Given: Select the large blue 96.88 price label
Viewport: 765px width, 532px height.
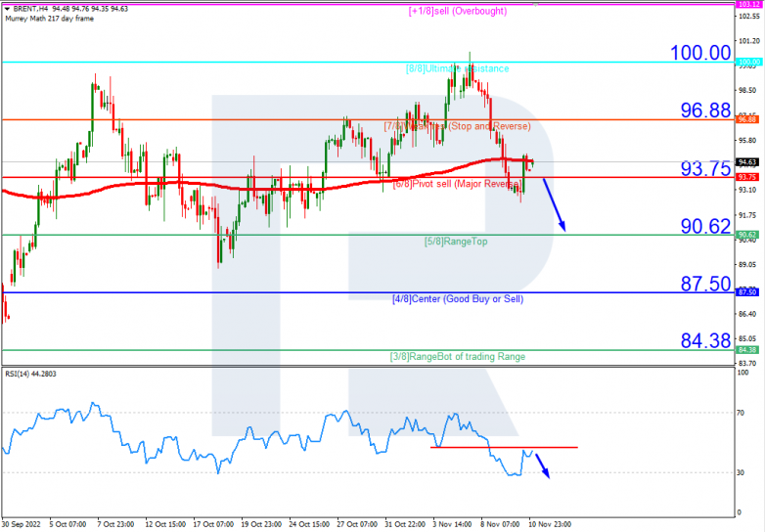Looking at the screenshot, I should 706,111.
